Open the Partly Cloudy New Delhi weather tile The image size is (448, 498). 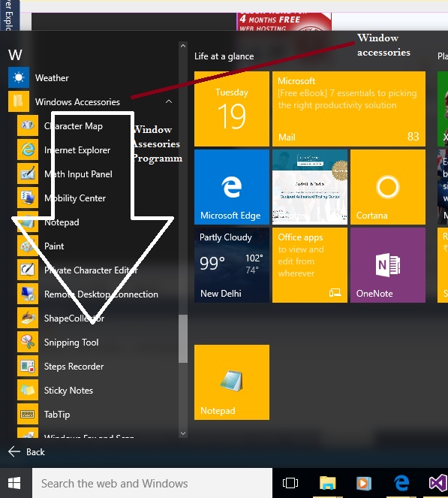[x=232, y=265]
